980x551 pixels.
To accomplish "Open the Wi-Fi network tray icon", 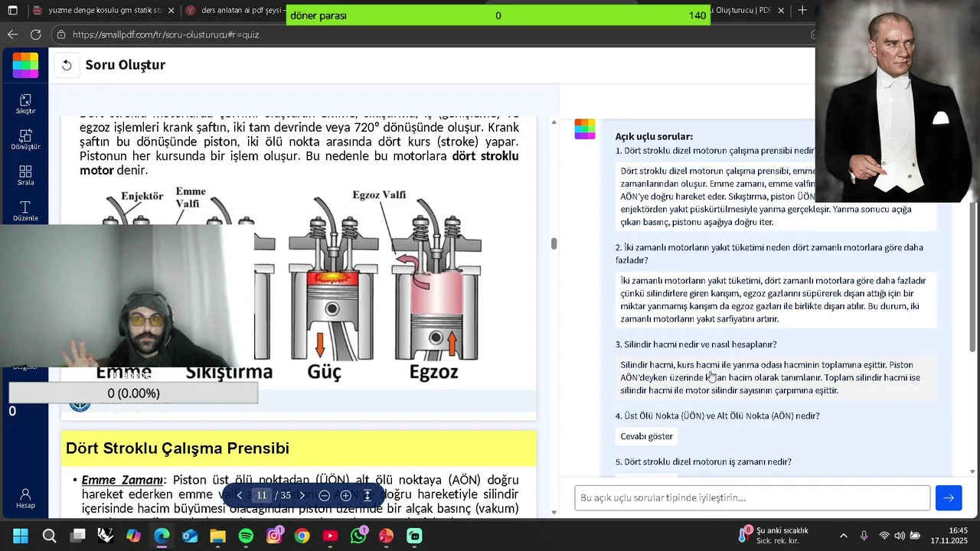I will (x=884, y=536).
